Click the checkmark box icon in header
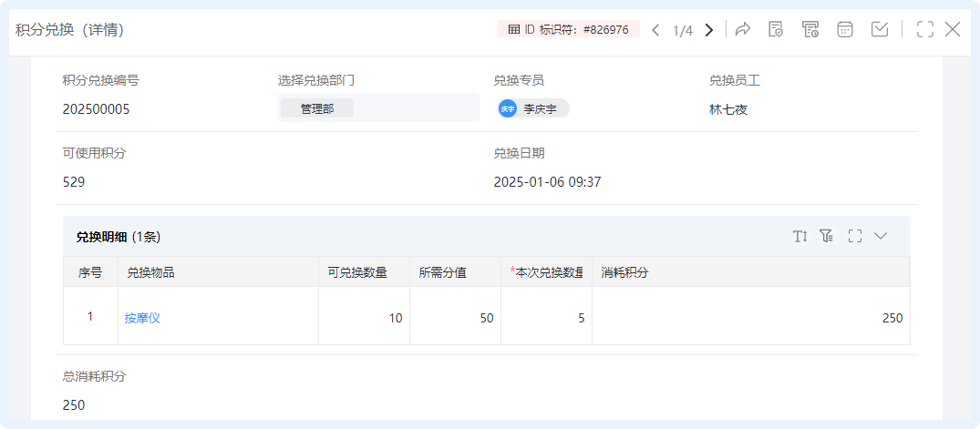Image resolution: width=980 pixels, height=429 pixels. click(880, 29)
